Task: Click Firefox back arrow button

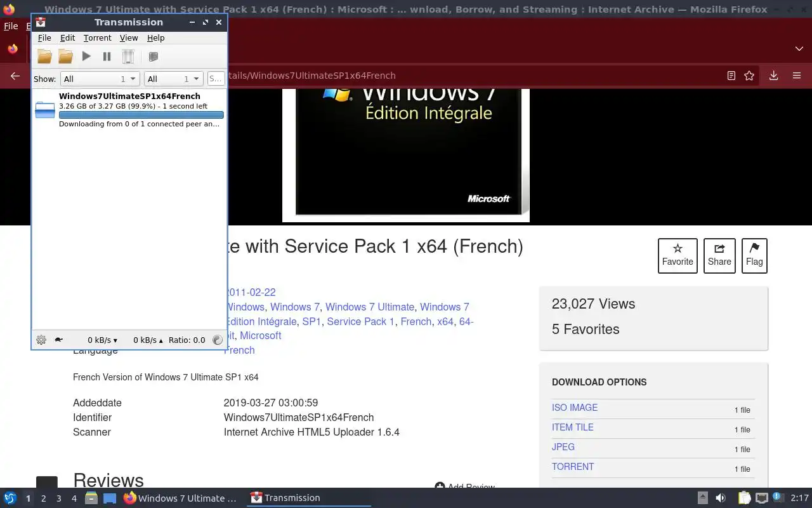Action: [15, 76]
